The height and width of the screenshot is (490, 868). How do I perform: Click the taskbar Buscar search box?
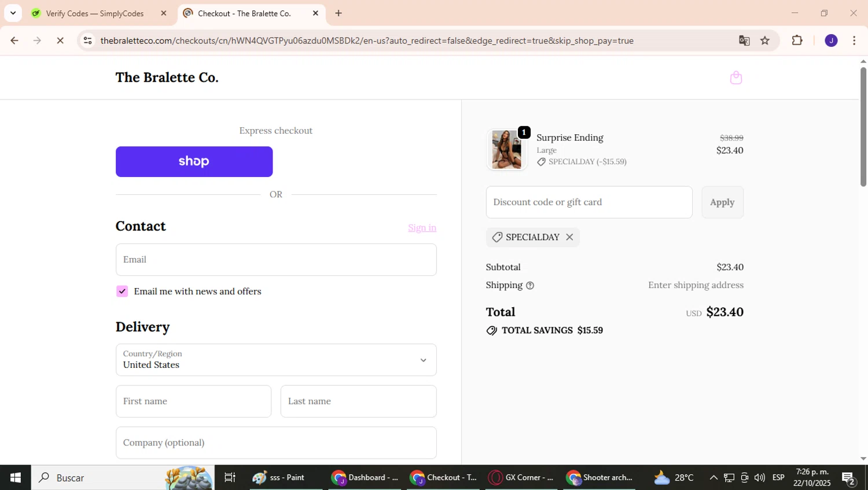click(x=123, y=477)
